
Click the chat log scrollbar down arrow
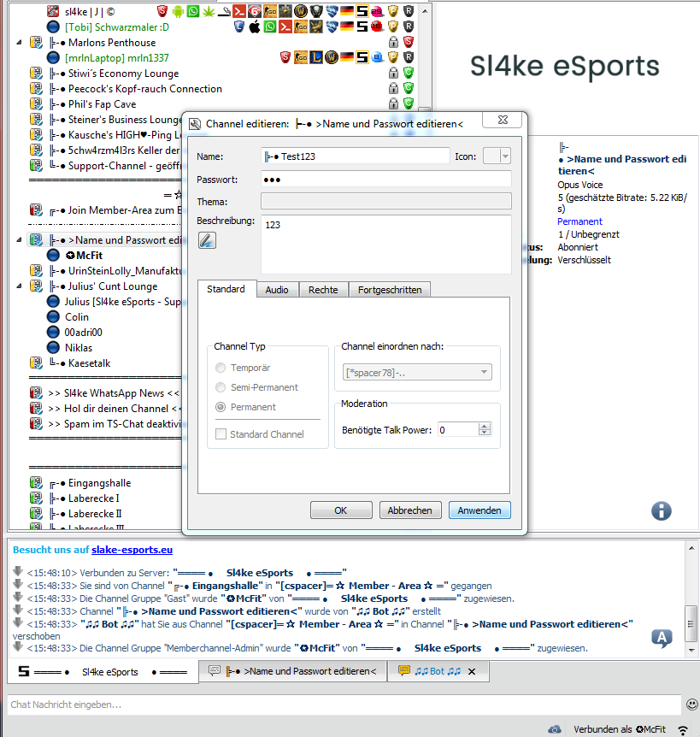691,650
